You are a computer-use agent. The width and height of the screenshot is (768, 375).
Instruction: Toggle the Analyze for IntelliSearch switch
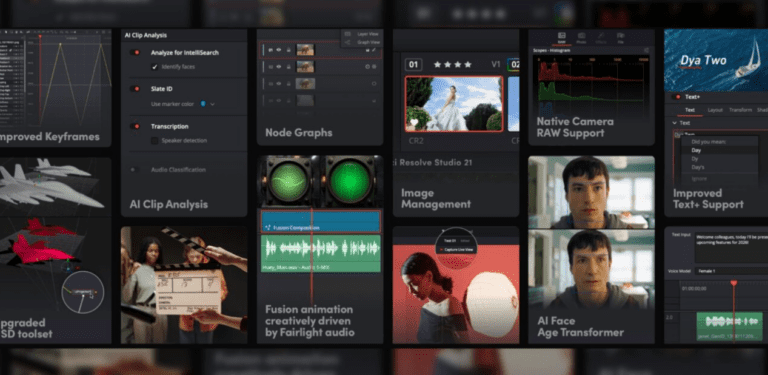(135, 52)
